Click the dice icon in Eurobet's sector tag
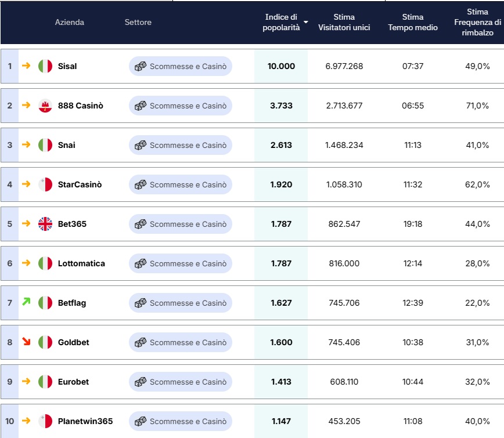Viewport: 504px width, 438px height. [x=141, y=382]
